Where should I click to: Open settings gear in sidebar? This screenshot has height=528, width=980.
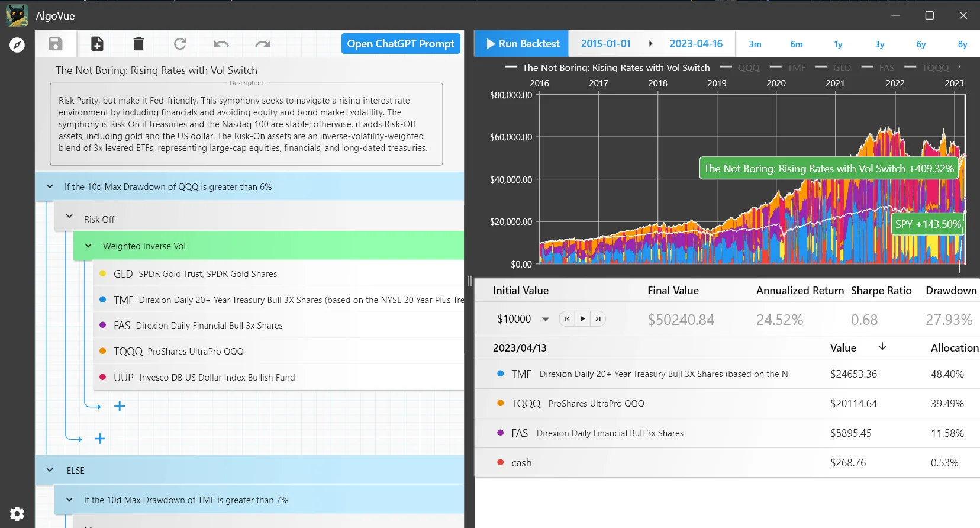click(17, 513)
